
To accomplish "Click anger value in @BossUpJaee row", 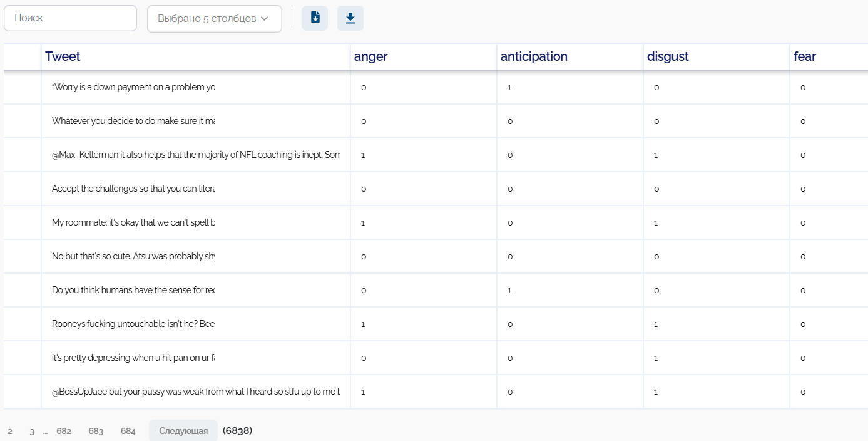I will [x=363, y=392].
